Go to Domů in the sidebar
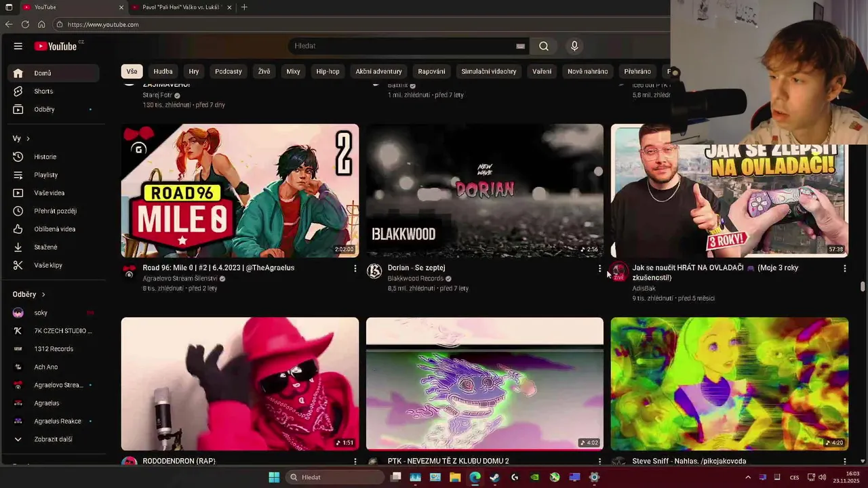The height and width of the screenshot is (488, 868). click(54, 73)
